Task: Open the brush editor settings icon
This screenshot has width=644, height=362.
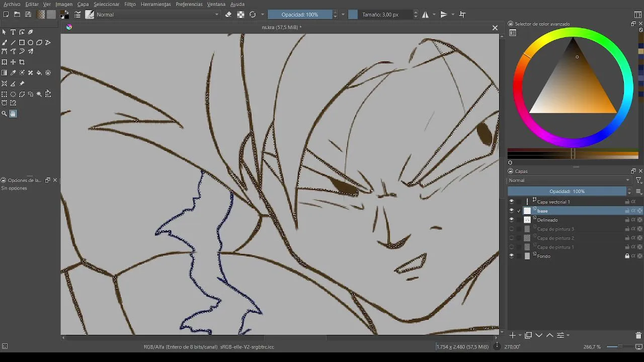Action: click(x=78, y=15)
